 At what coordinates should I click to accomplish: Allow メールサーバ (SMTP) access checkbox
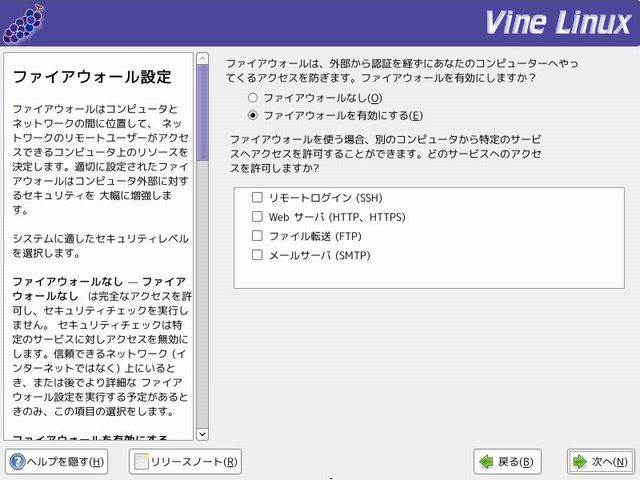tap(257, 254)
